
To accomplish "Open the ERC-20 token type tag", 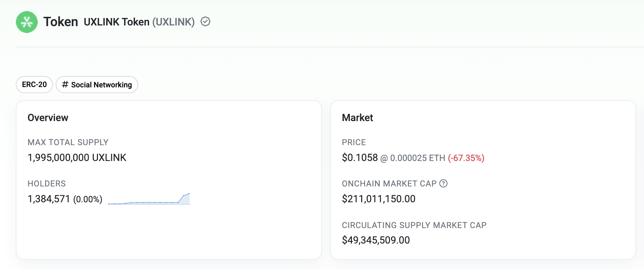I will coord(34,85).
